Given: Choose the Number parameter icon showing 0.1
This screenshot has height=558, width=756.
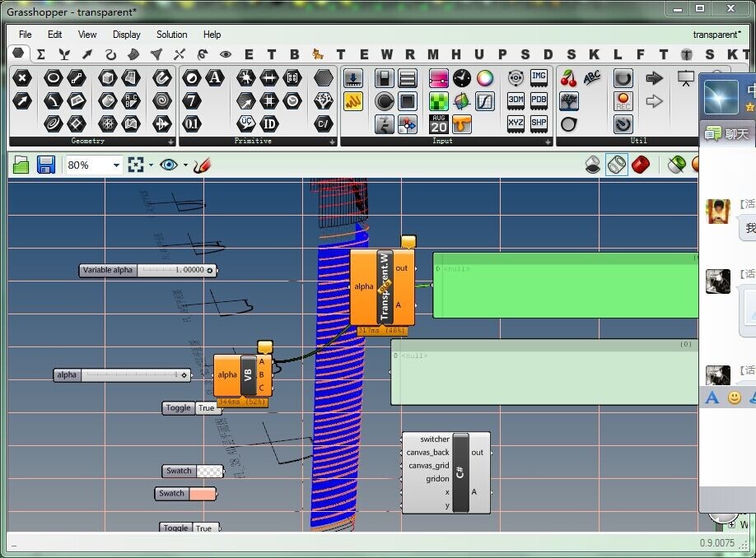Looking at the screenshot, I should 191,124.
